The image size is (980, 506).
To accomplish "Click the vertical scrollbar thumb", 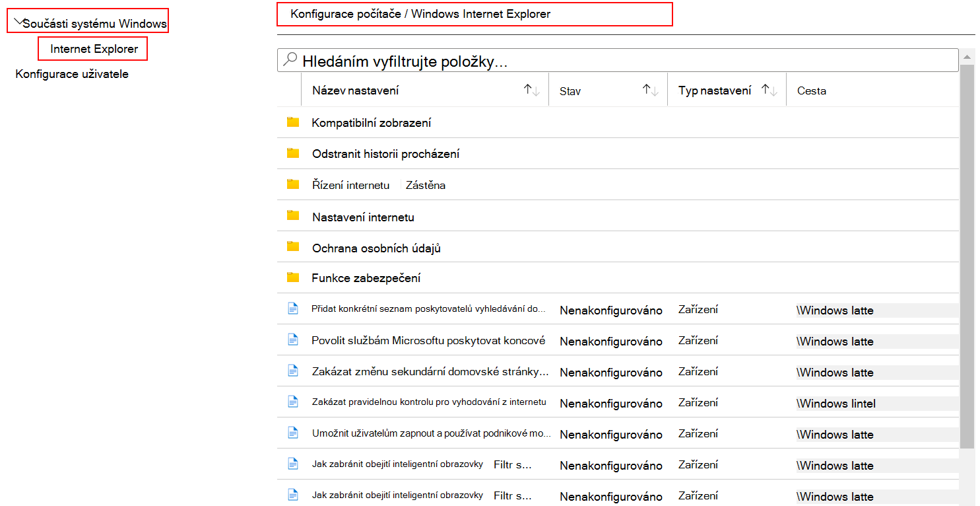I will [x=967, y=256].
